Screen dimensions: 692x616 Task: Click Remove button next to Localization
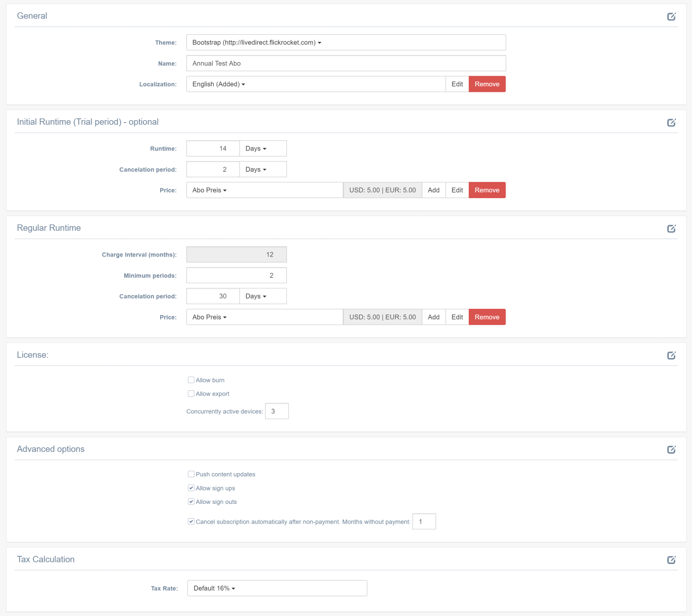point(487,84)
